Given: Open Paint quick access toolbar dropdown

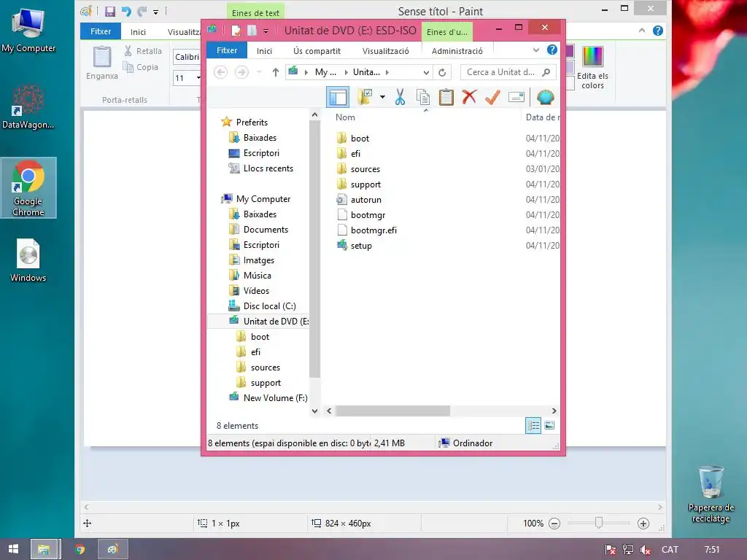Looking at the screenshot, I should pos(156,12).
